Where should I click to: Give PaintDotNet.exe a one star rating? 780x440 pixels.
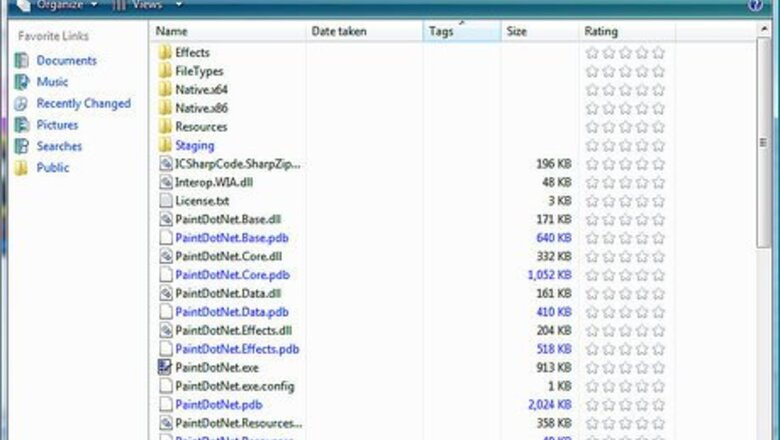point(591,367)
